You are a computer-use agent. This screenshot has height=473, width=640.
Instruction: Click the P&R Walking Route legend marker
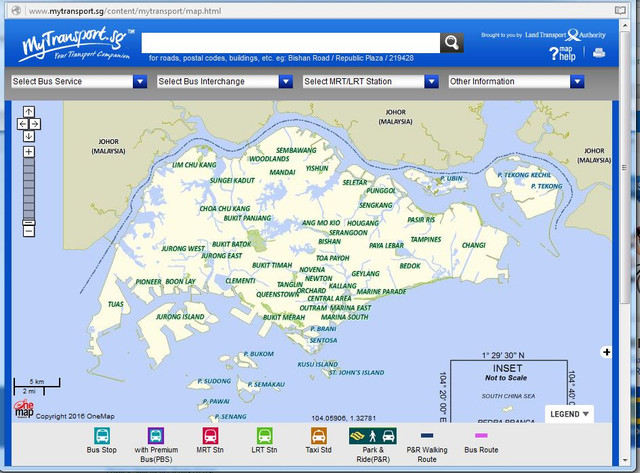coord(427,435)
